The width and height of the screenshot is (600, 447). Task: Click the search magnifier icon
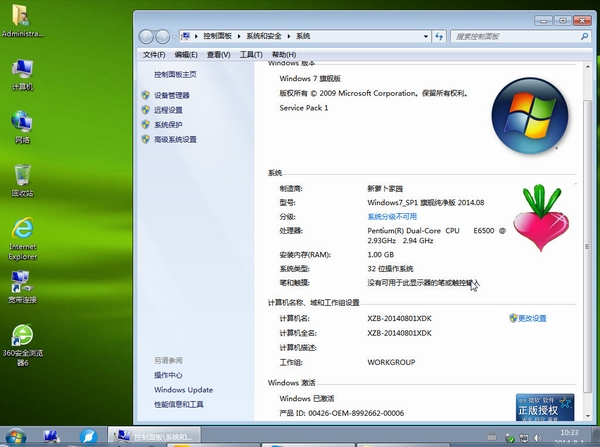coord(584,36)
